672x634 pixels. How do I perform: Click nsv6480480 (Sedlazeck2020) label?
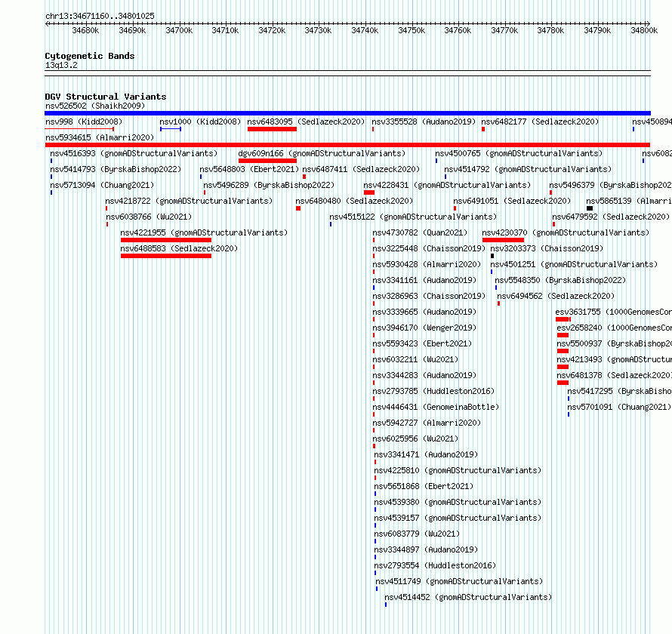(354, 201)
